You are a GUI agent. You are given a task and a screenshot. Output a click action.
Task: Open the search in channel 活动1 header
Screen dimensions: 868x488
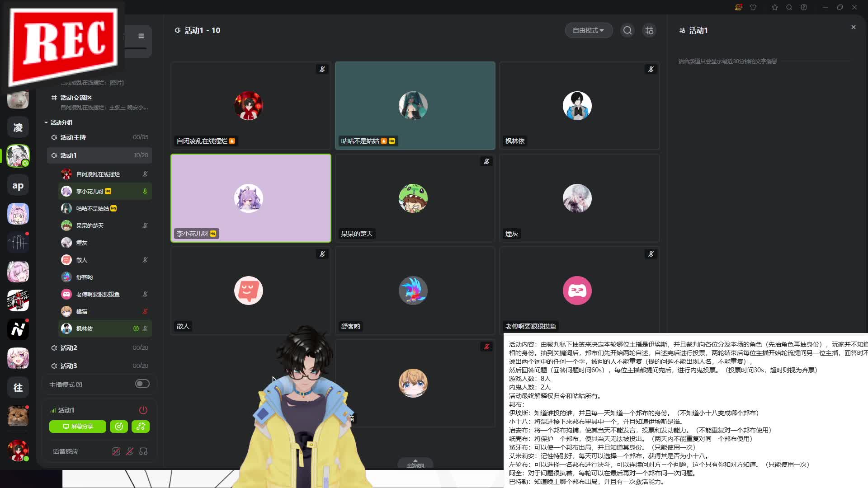627,30
